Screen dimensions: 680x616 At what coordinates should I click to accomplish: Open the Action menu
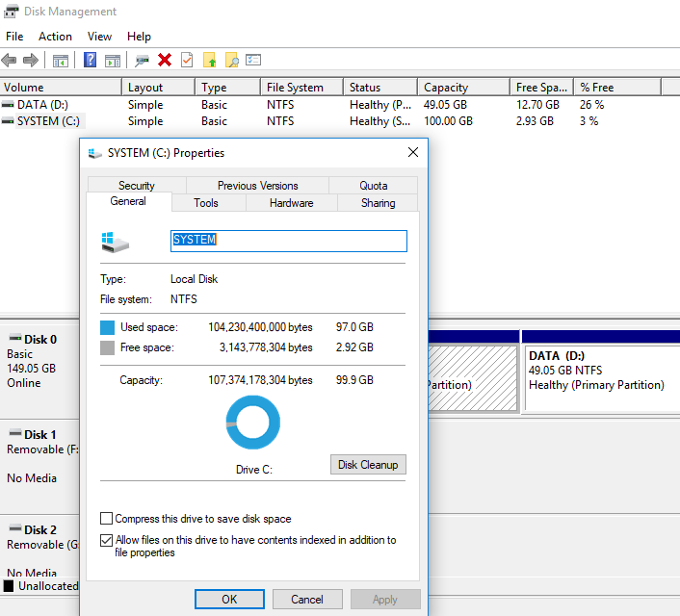pos(55,37)
